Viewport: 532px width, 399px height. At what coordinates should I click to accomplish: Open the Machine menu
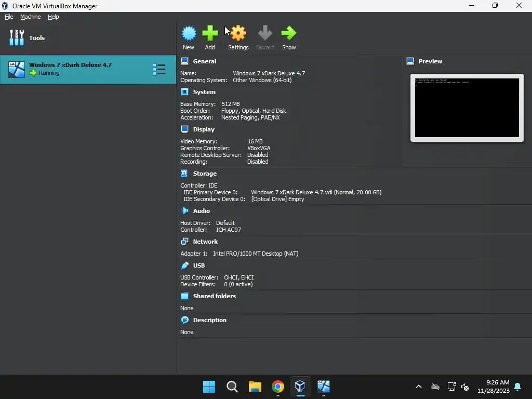[31, 17]
